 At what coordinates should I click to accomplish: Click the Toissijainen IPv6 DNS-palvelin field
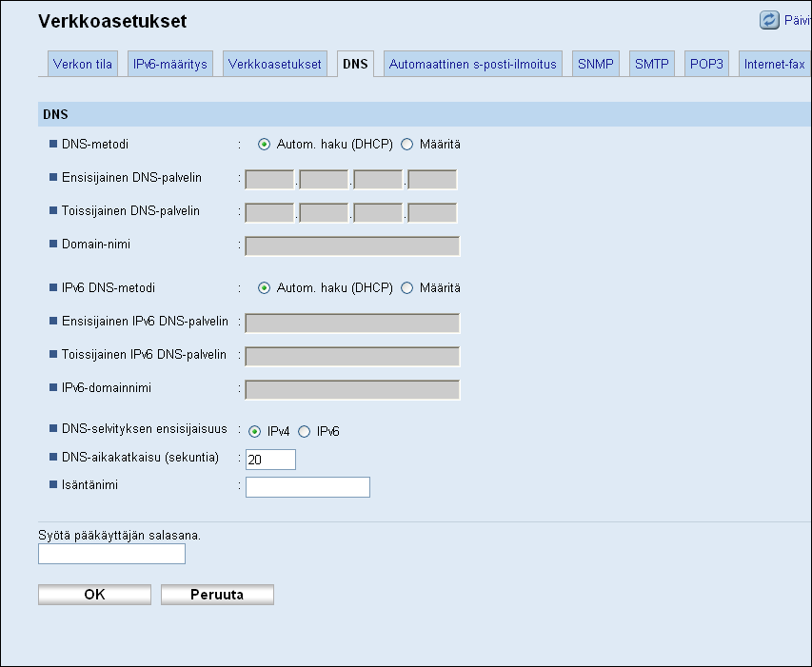(352, 356)
